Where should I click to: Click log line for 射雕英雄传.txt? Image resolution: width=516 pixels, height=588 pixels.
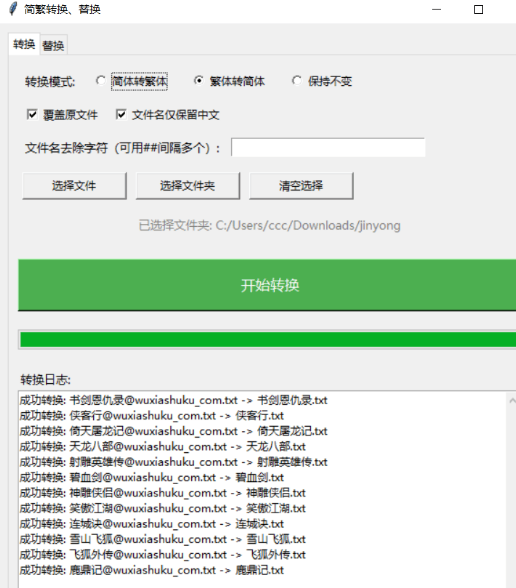click(174, 462)
